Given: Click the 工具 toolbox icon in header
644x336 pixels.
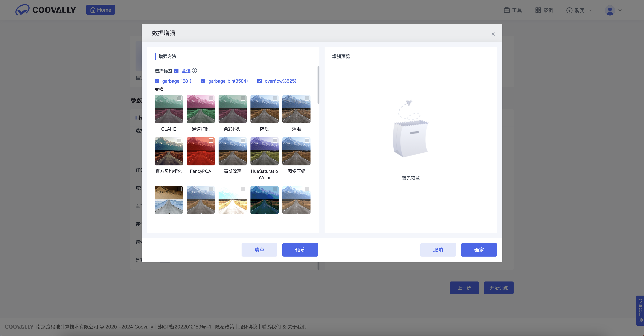Looking at the screenshot, I should pyautogui.click(x=507, y=10).
